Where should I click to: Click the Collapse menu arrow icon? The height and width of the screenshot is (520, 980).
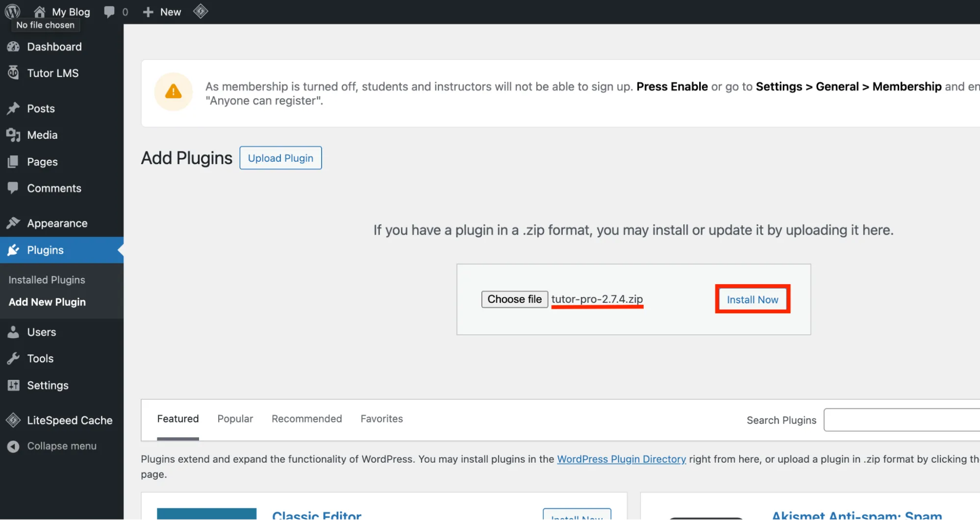pos(13,446)
